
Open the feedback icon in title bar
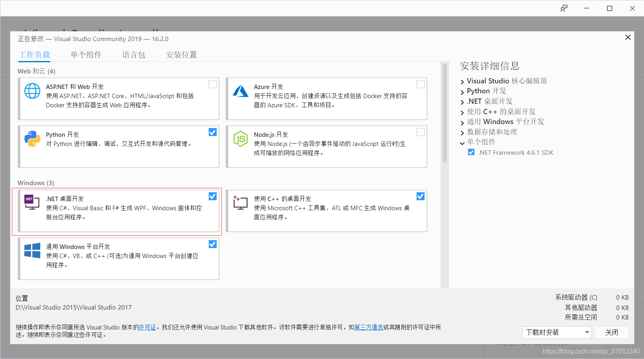[564, 8]
